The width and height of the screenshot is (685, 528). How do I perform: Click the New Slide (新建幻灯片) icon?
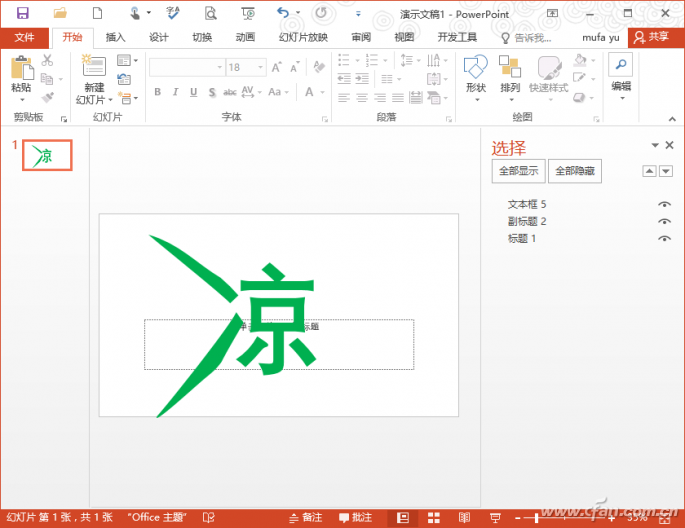coord(94,67)
